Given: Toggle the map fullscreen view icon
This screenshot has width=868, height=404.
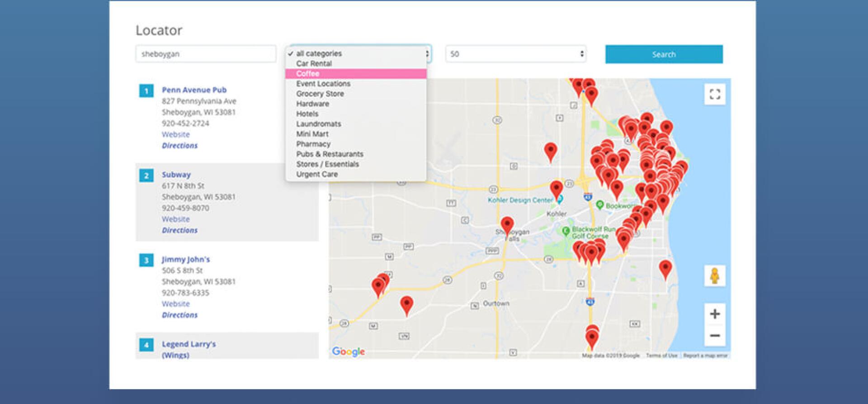Looking at the screenshot, I should tap(715, 94).
